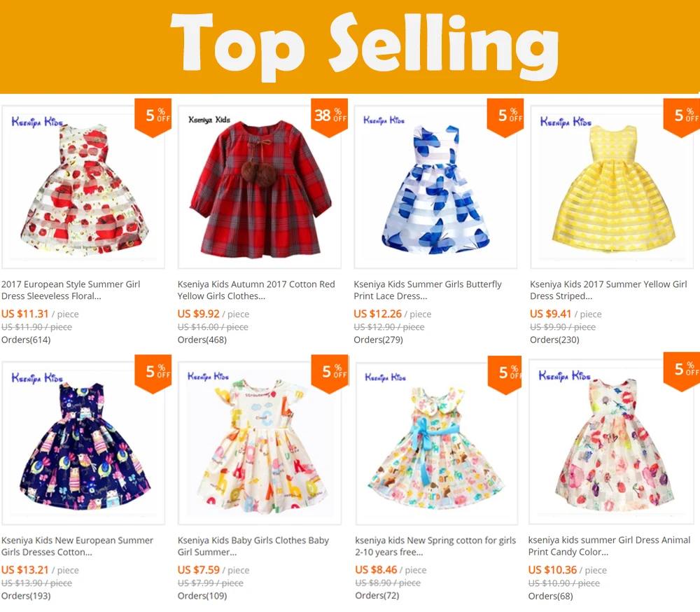Open "2017 European Style Summer Girl Dress" link
This screenshot has height=612, width=700.
coord(71,290)
